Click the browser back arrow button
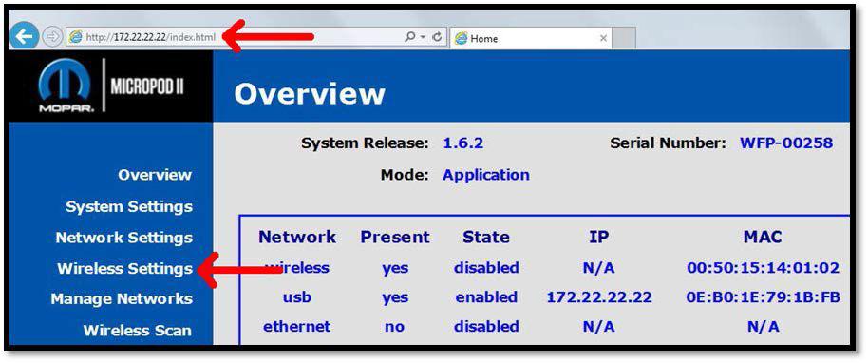This screenshot has height=363, width=868. [x=24, y=37]
